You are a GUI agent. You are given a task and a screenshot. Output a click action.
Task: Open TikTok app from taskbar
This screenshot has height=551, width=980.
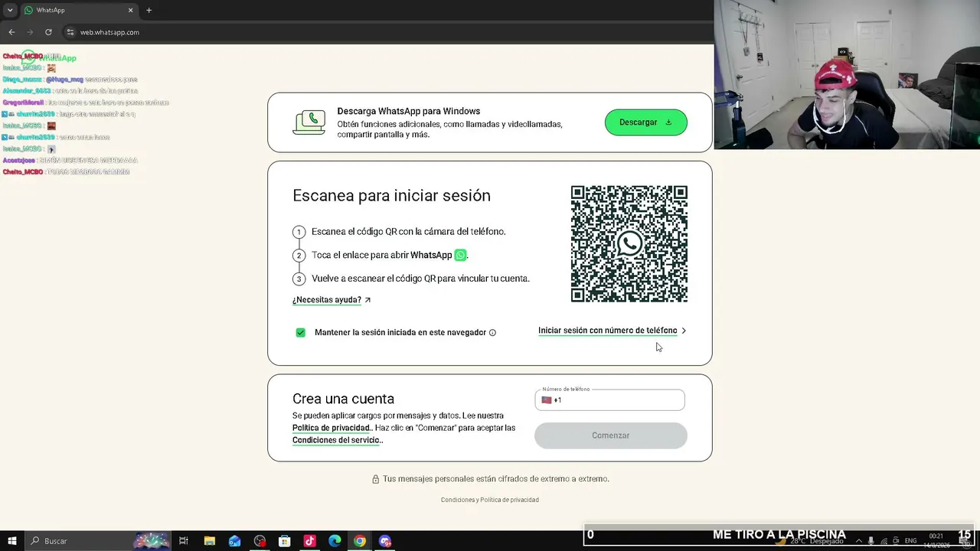point(309,541)
